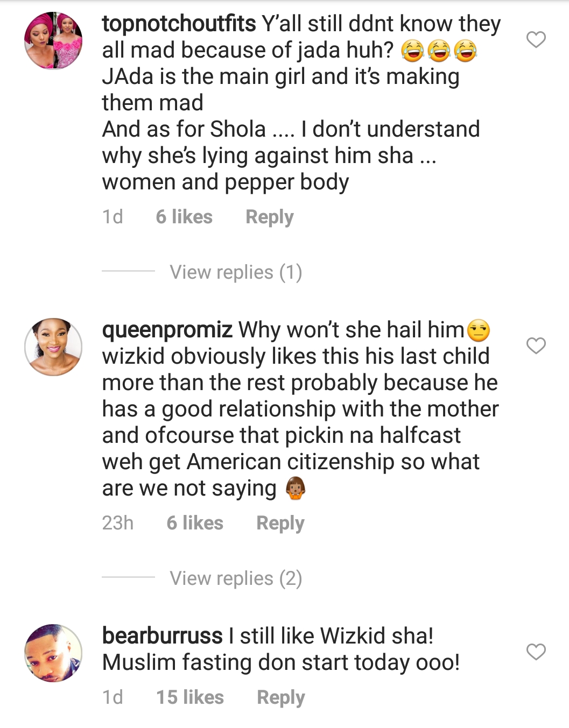The height and width of the screenshot is (728, 569).
Task: Tap the 23h timestamp on queenpromiz's comment
Action: (118, 523)
